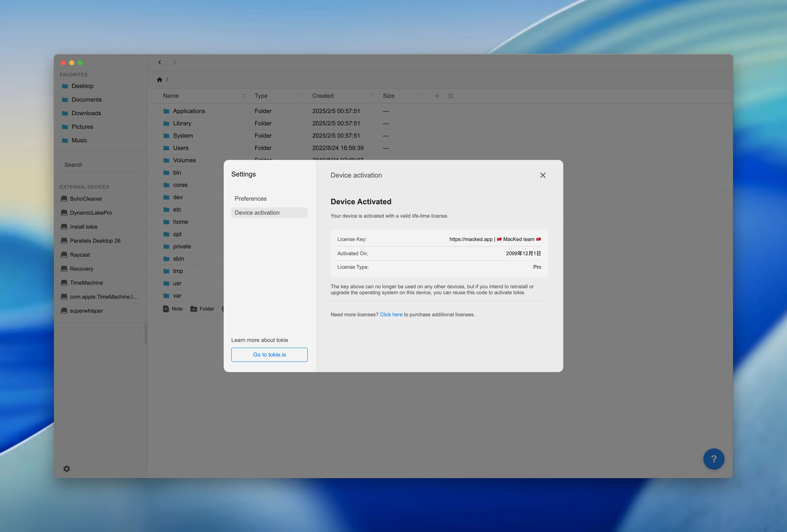Viewport: 787px width, 532px height.
Task: Close the Settings dialog with the X
Action: click(x=542, y=175)
